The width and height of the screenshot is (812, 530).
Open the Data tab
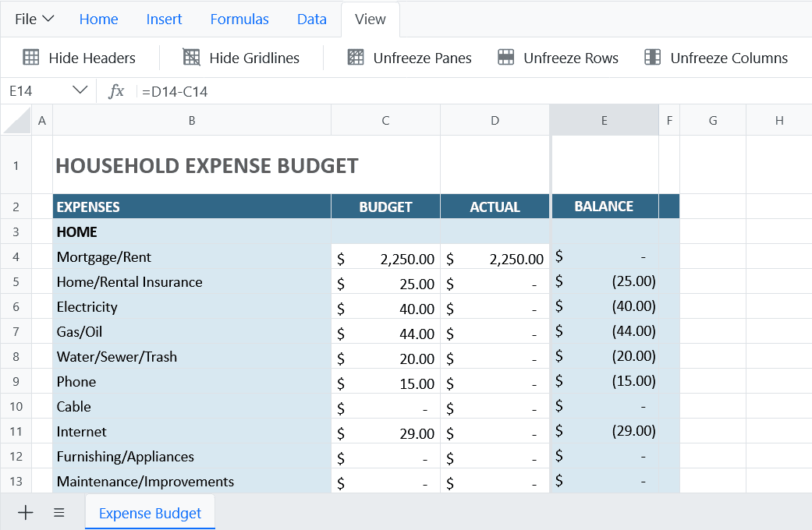coord(312,19)
